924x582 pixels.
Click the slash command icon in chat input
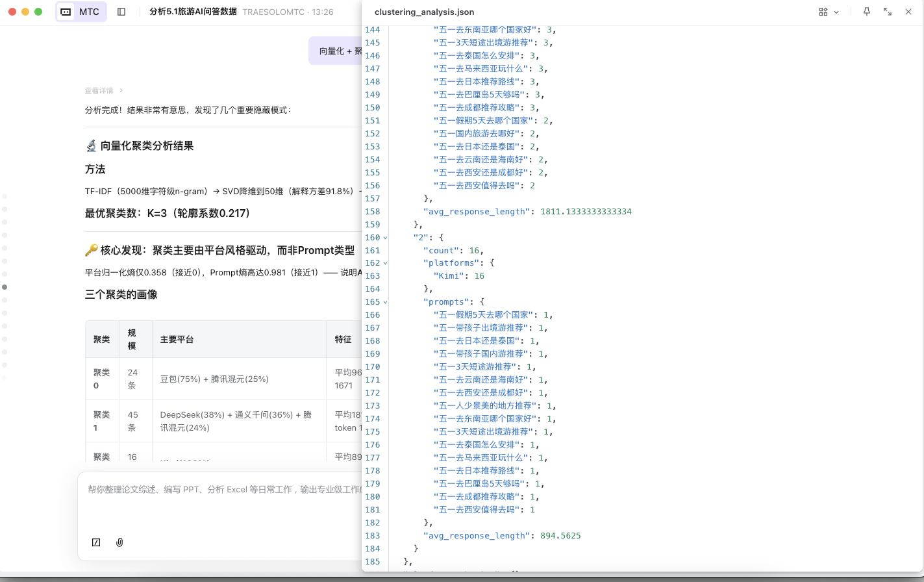point(96,542)
